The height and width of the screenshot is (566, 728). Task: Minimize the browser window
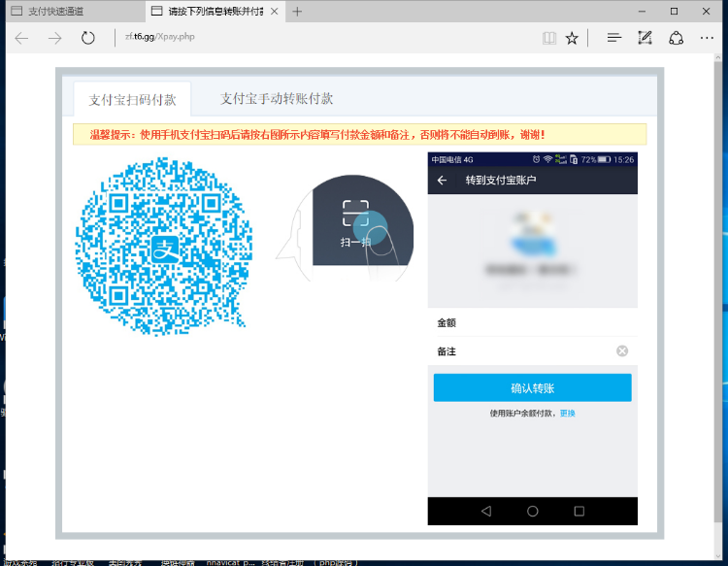[x=643, y=11]
